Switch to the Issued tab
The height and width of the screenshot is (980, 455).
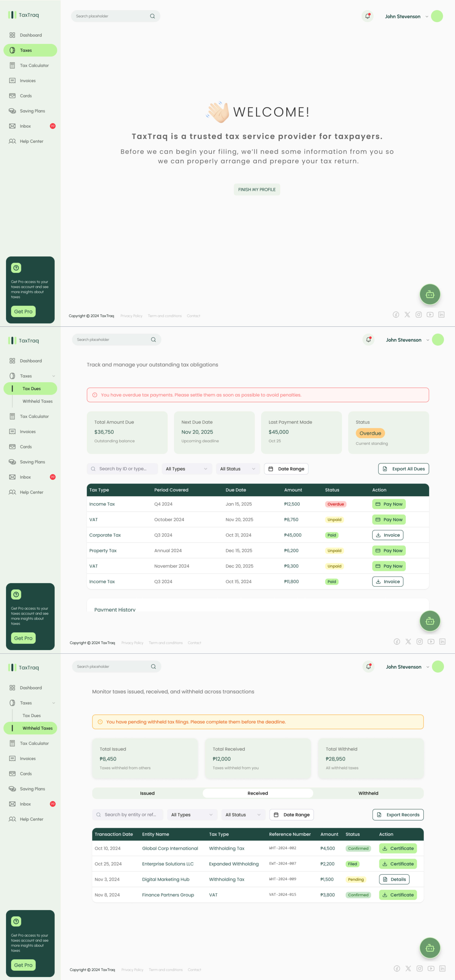pyautogui.click(x=147, y=793)
